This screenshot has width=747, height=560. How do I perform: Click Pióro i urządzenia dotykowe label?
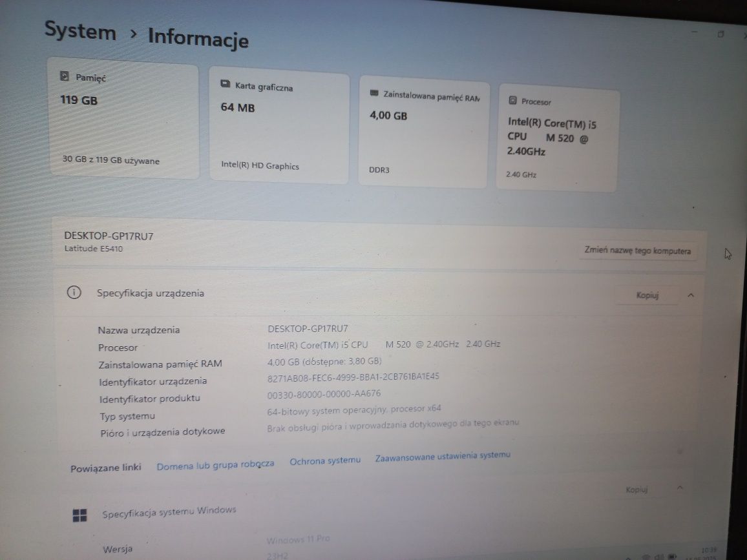coord(162,432)
